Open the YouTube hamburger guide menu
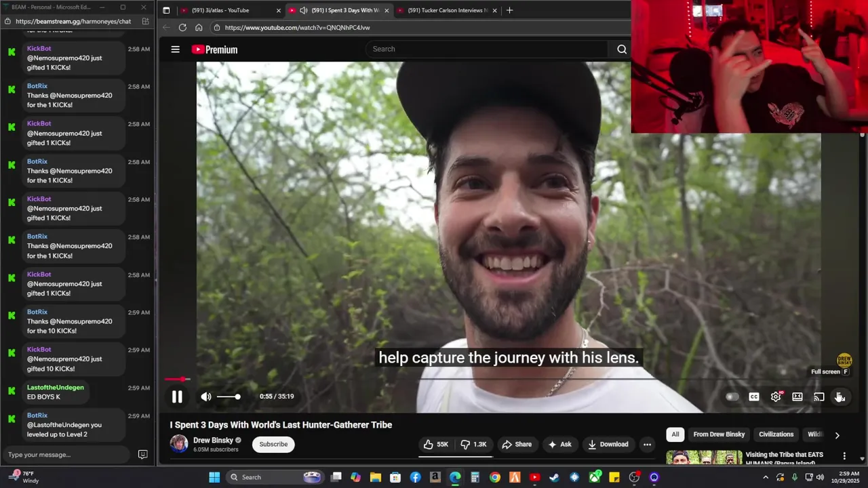This screenshot has height=488, width=868. click(175, 49)
